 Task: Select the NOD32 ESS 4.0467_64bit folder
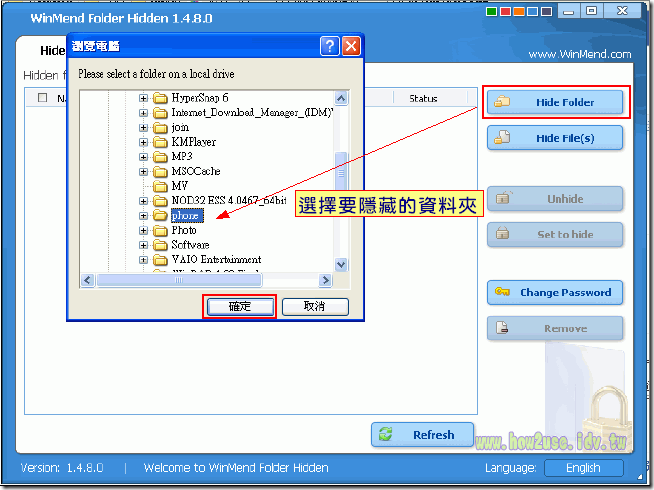[229, 201]
